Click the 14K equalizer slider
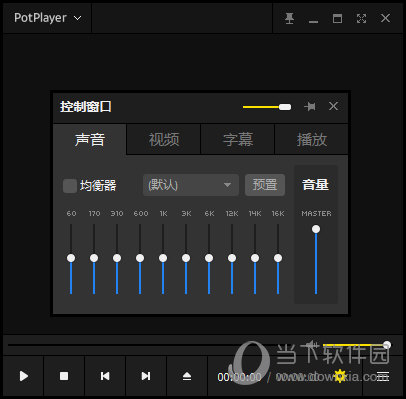 click(255, 259)
